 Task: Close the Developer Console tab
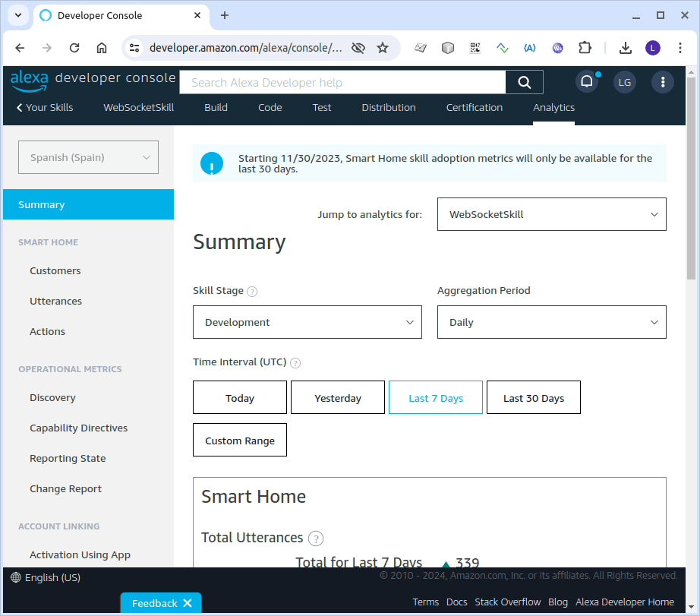[x=197, y=15]
